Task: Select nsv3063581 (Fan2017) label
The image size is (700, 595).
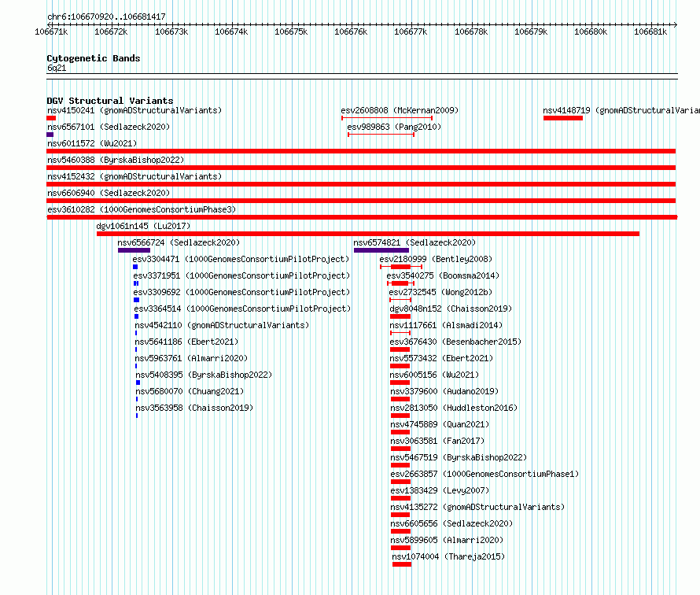Action: (437, 441)
